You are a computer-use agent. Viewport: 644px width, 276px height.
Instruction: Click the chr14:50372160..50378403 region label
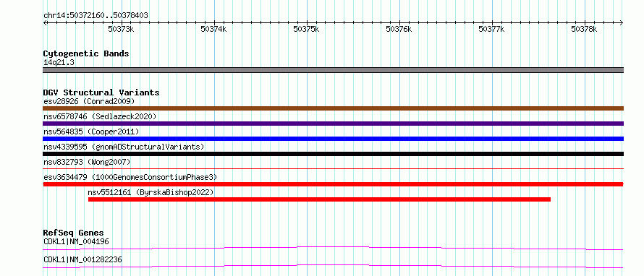click(96, 16)
